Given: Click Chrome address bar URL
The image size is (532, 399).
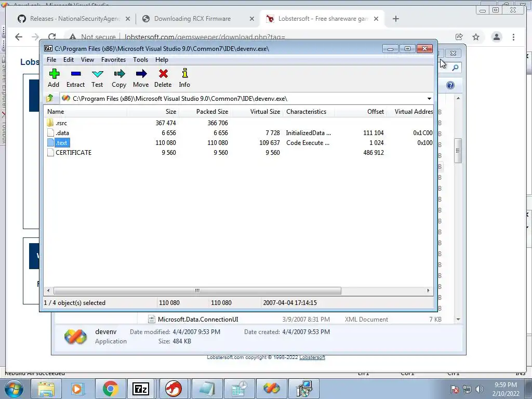Looking at the screenshot, I should (205, 37).
